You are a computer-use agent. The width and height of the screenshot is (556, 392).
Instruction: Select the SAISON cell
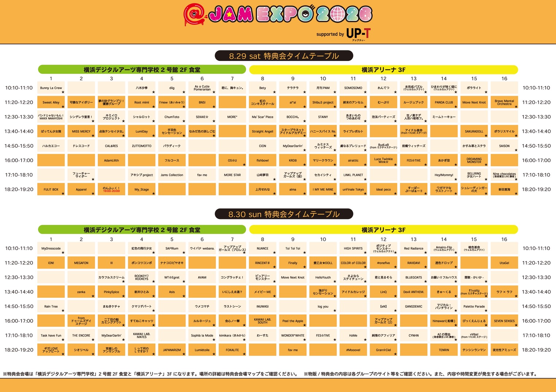pos(505,146)
